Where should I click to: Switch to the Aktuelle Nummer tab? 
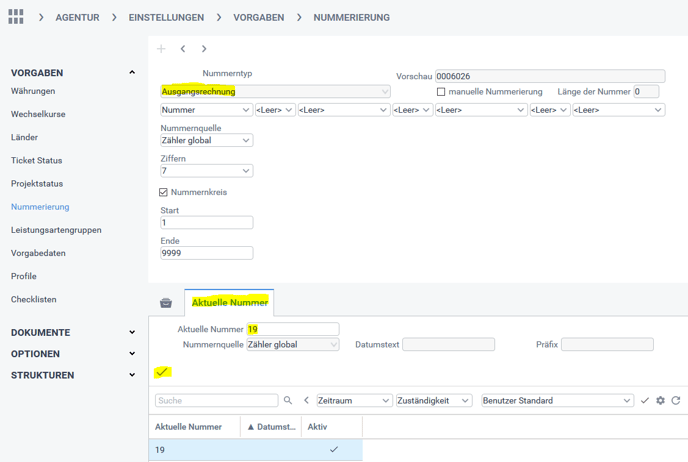pyautogui.click(x=229, y=302)
